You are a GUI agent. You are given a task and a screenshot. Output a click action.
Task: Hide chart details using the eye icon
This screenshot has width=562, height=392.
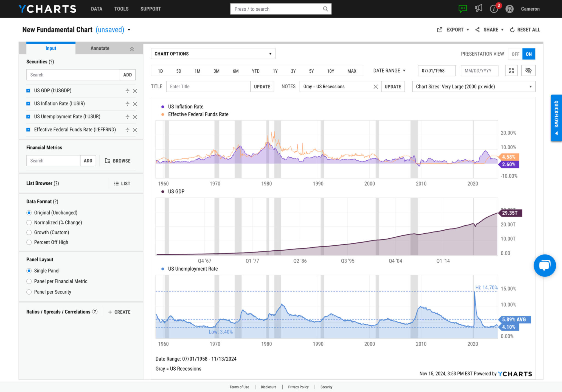coord(528,71)
